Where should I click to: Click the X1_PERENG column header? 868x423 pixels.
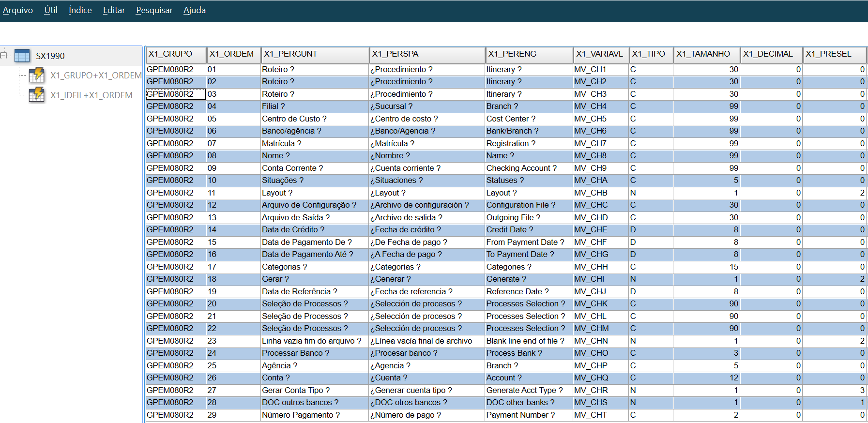pos(529,55)
